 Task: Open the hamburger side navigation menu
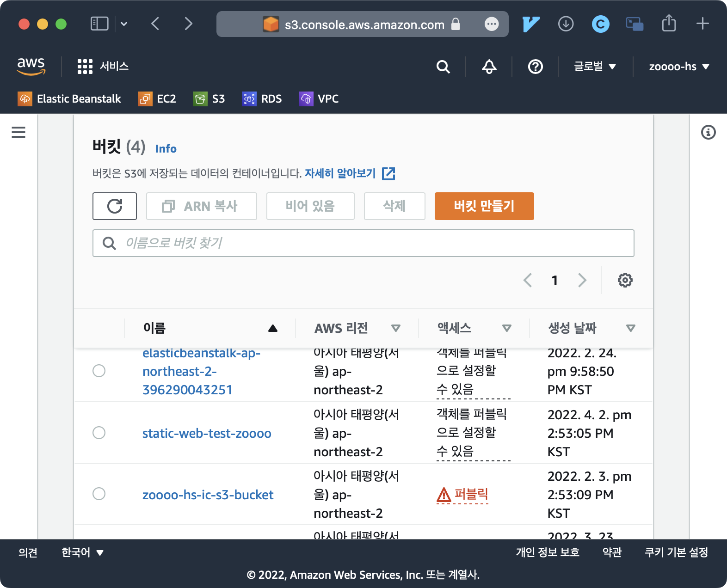point(18,132)
